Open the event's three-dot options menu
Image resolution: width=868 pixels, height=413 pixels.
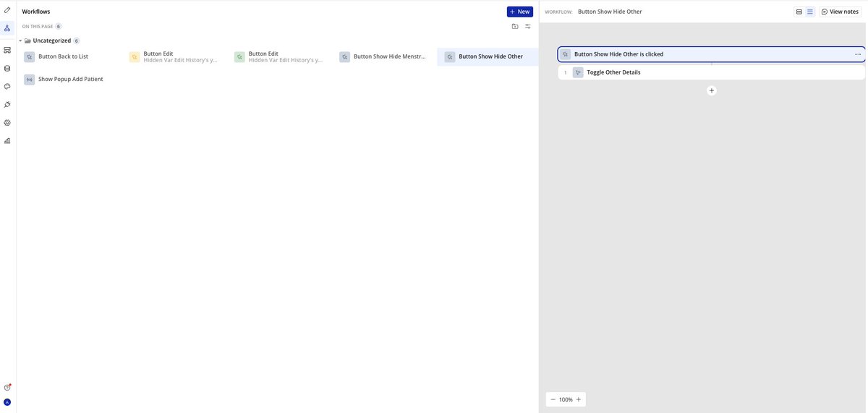[x=858, y=54]
